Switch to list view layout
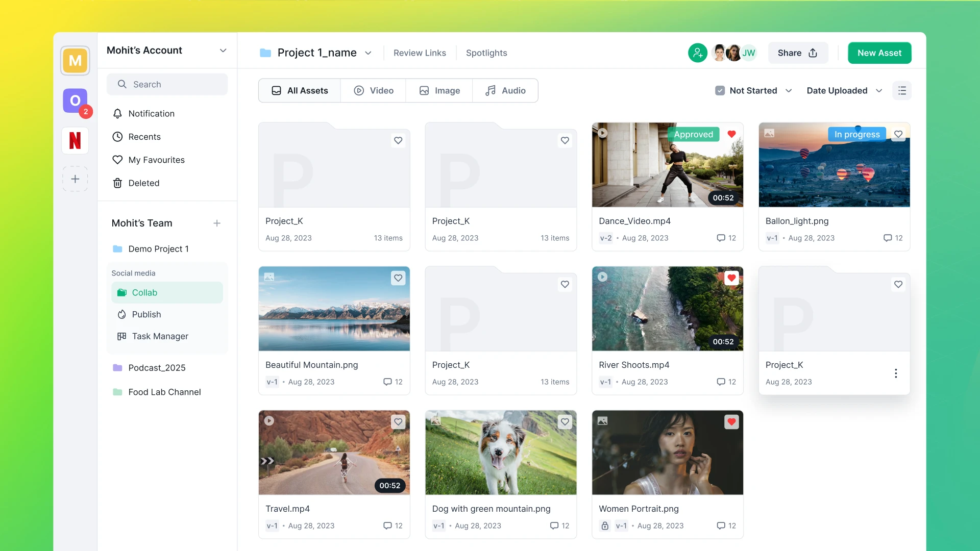The height and width of the screenshot is (551, 980). pos(902,90)
